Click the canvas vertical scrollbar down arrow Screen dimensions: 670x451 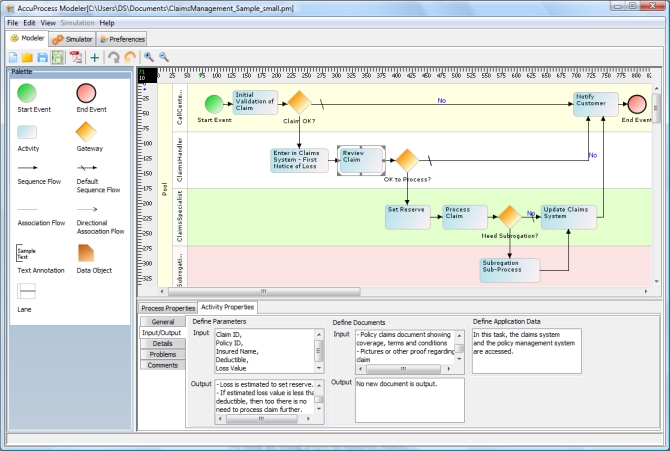pyautogui.click(x=656, y=282)
